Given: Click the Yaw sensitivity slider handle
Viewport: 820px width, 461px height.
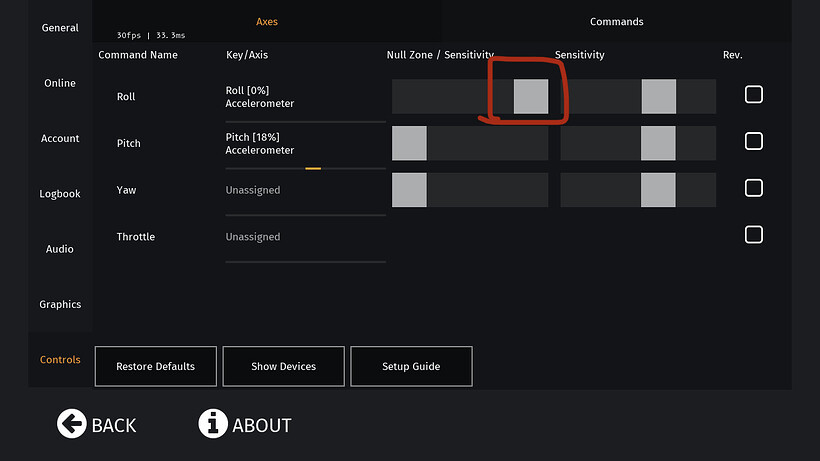Looking at the screenshot, I should 658,190.
